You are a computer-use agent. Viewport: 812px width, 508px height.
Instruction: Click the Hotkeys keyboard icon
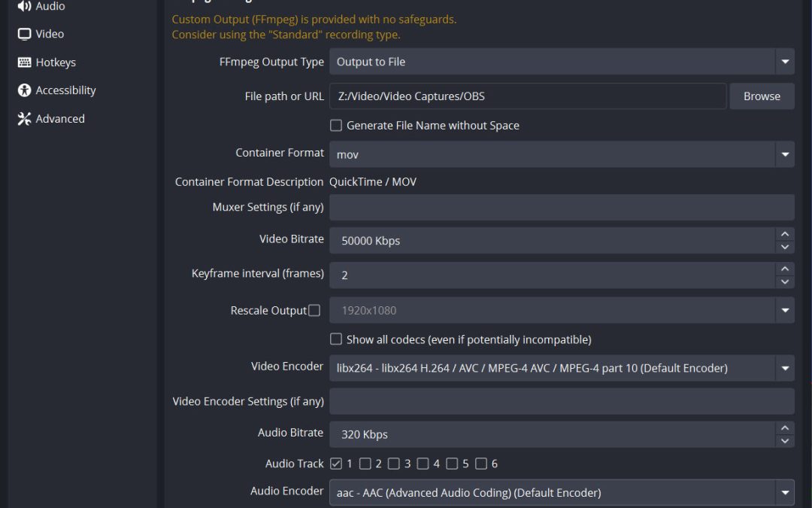point(24,62)
